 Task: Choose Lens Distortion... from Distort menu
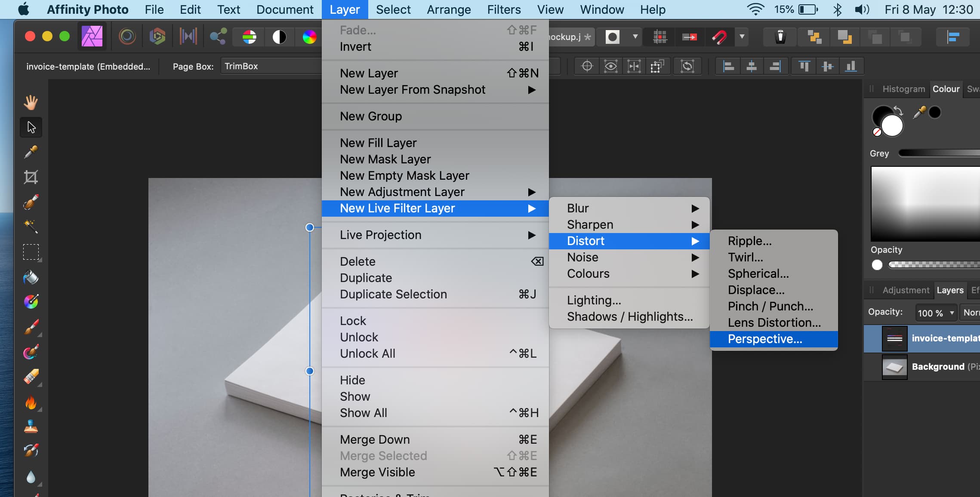(774, 322)
